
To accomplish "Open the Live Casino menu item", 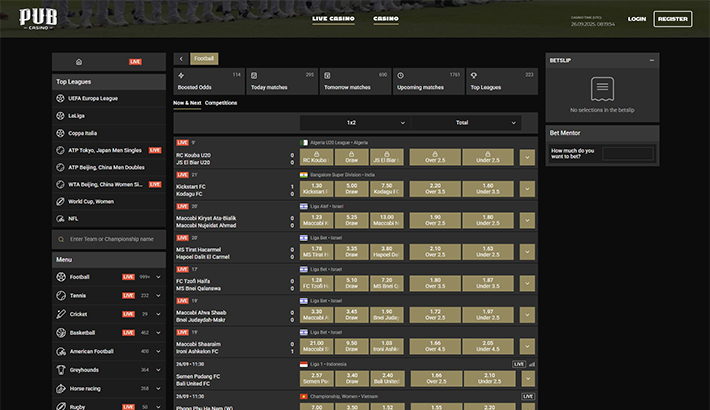I will pyautogui.click(x=331, y=19).
